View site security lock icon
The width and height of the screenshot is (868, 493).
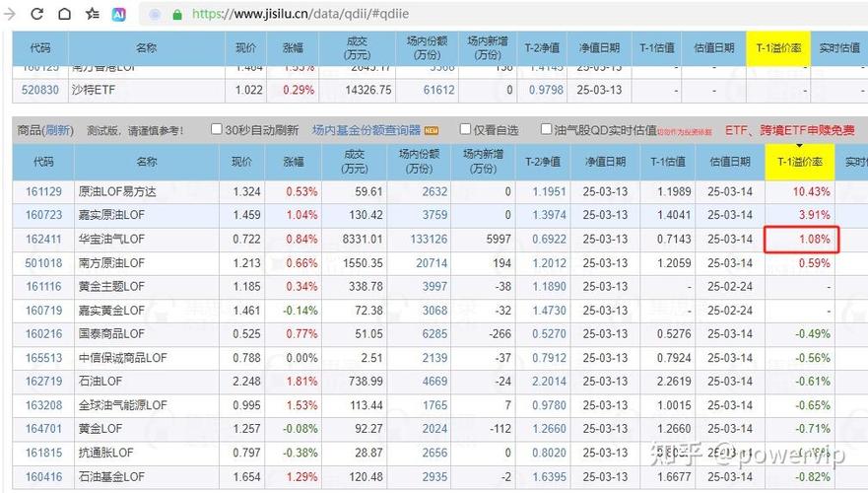(177, 15)
